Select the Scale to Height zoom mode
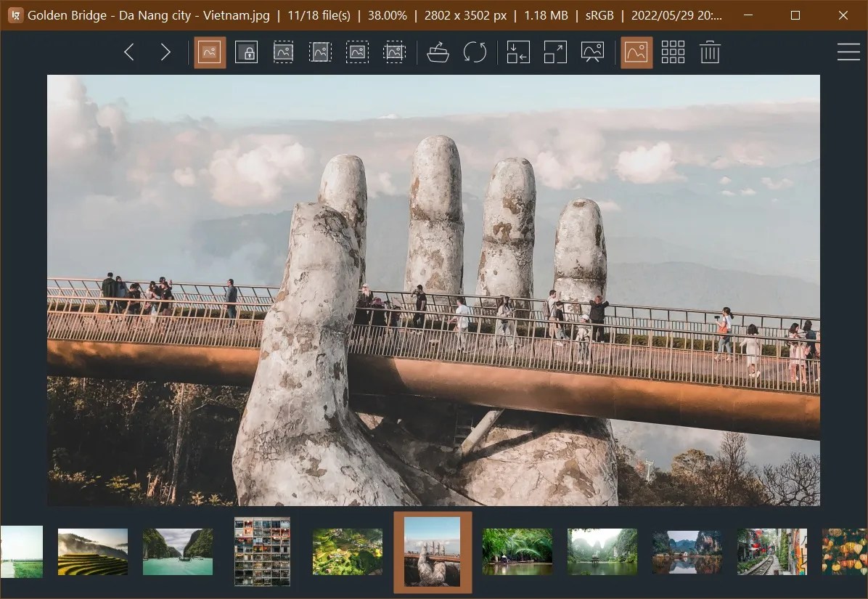The image size is (868, 599). coord(320,52)
